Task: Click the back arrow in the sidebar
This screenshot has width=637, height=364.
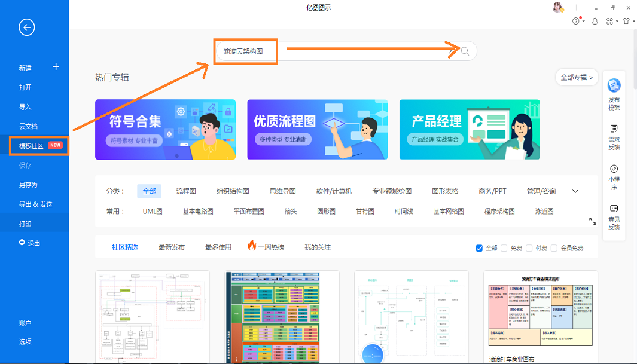Action: [27, 27]
